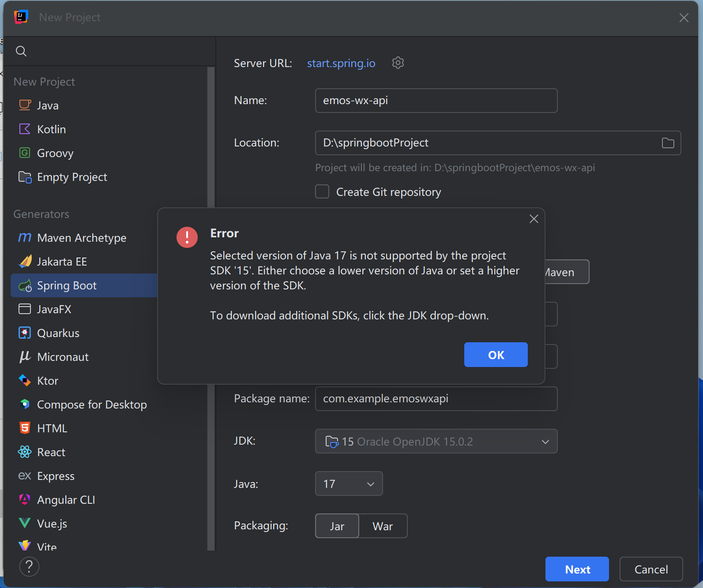Screen dimensions: 703x588
Task: Click the Cancel button
Action: 651,569
